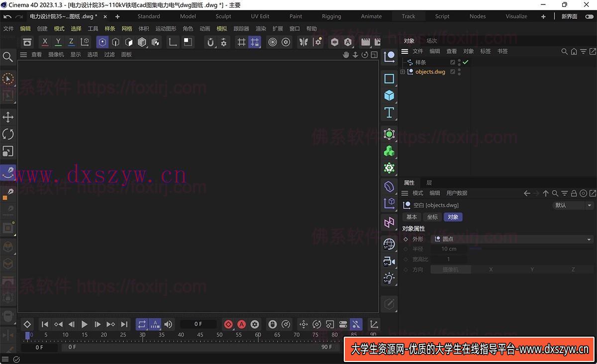The image size is (597, 364).
Task: Open the green Cloner MoGraph icon
Action: (389, 151)
